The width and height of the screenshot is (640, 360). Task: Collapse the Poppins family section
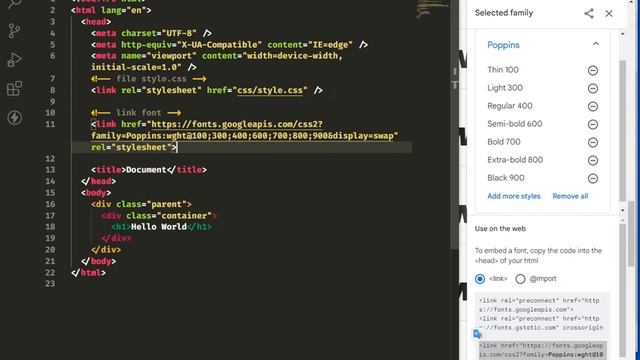click(x=596, y=44)
